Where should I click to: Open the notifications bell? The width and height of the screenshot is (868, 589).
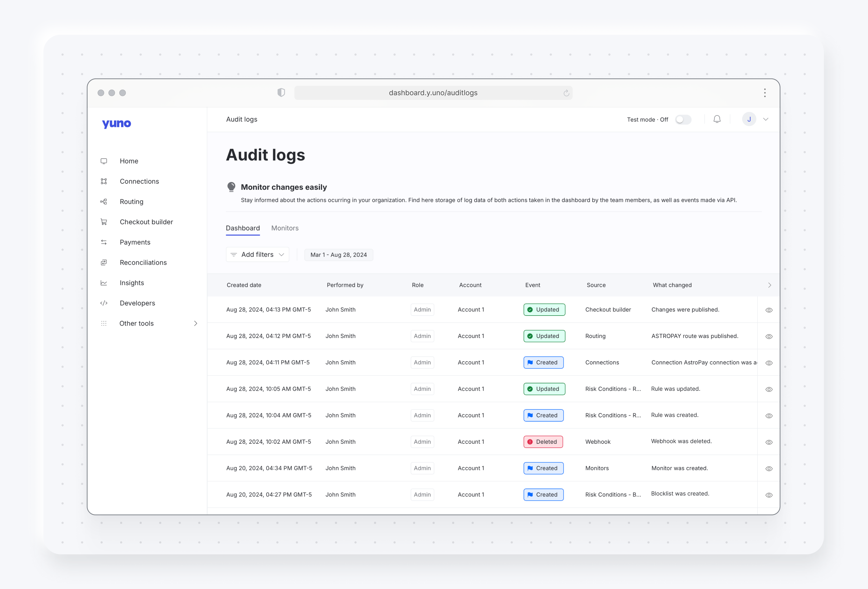tap(717, 119)
